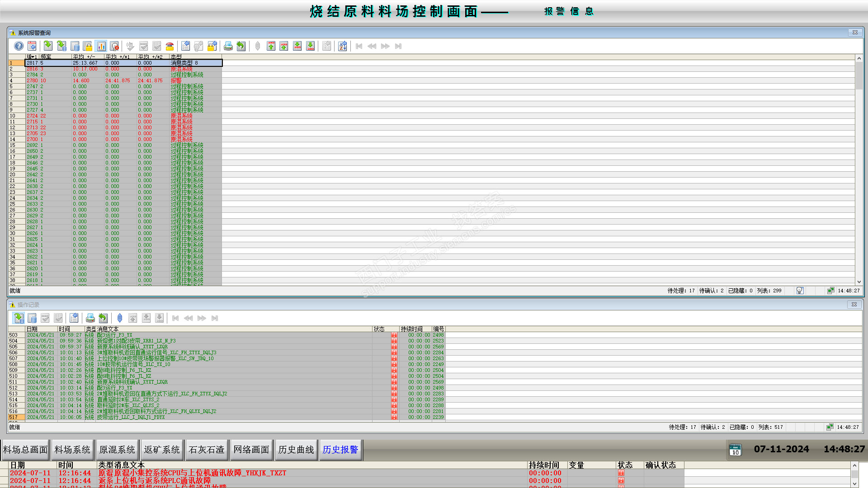Open the 石灰石渣 page button
The image size is (868, 488).
[x=207, y=450]
